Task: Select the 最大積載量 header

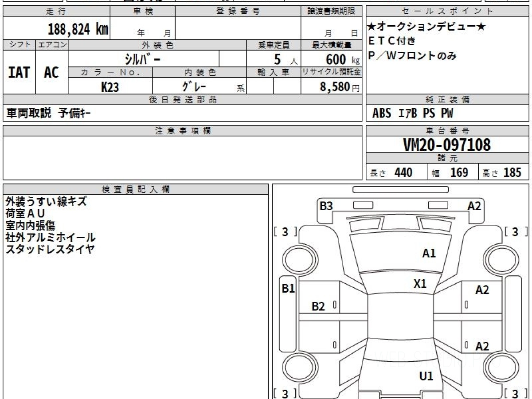Action: 331,45
